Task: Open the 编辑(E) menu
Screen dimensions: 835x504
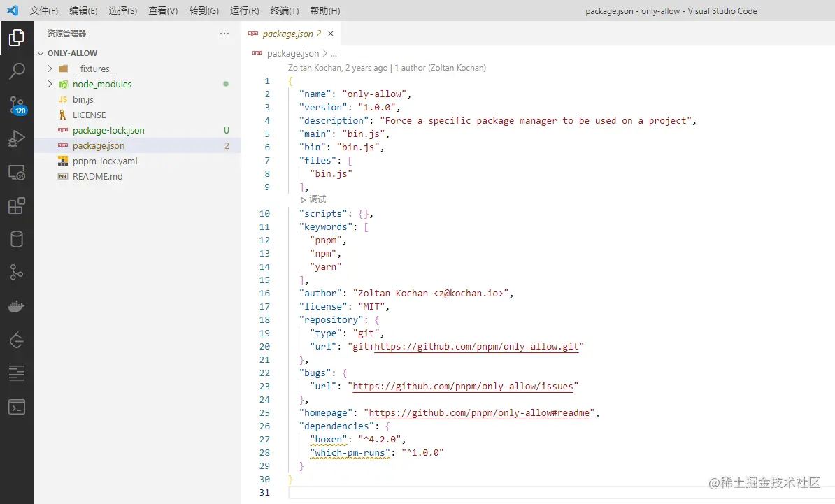Action: tap(84, 10)
